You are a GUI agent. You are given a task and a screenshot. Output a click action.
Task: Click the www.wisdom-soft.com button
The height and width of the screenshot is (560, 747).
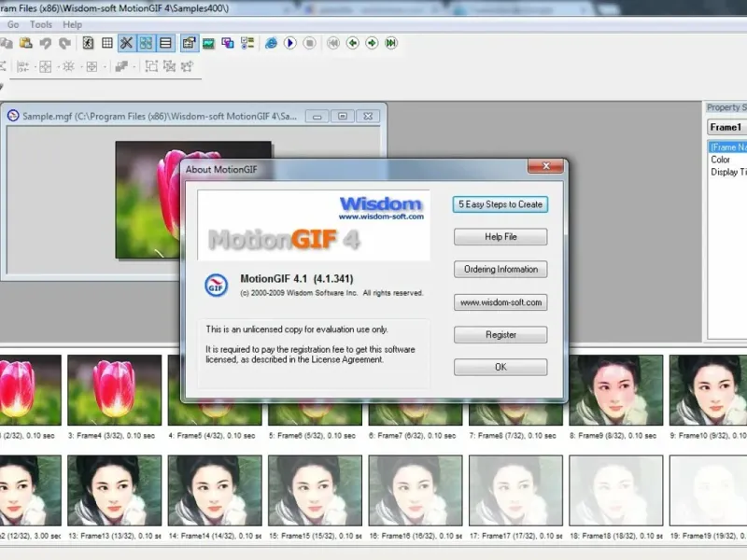(x=500, y=302)
